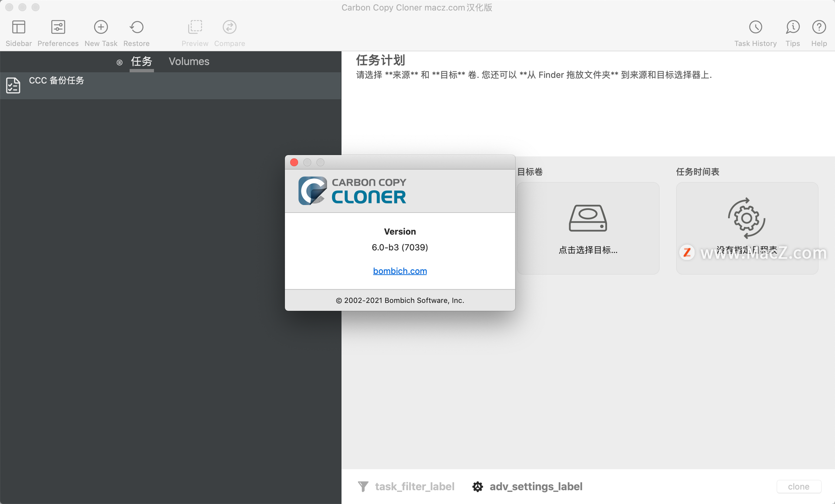Select the CCC 备份任务 task row
Image resolution: width=835 pixels, height=504 pixels.
(170, 86)
